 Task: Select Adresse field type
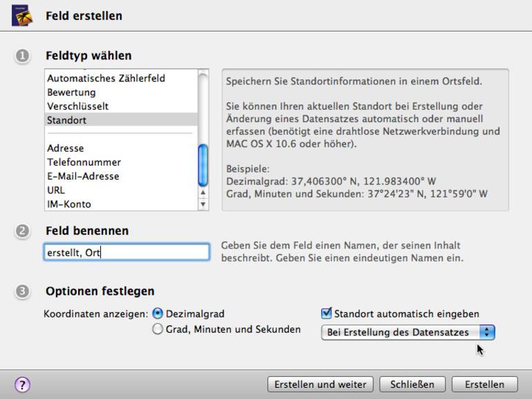tap(121, 148)
